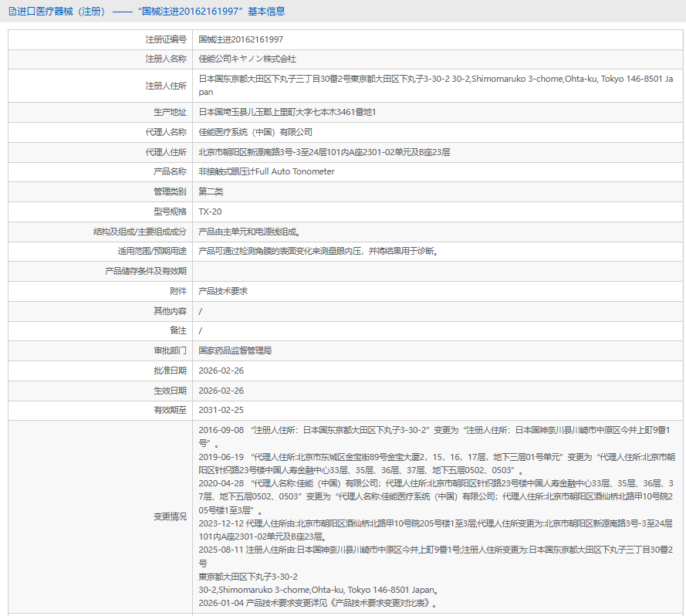Click the 附件 label

click(178, 291)
